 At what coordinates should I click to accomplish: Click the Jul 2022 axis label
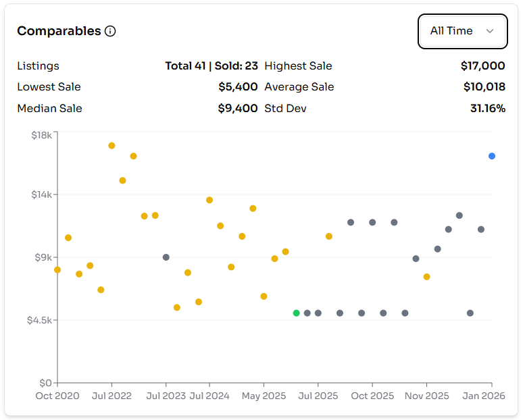(112, 396)
